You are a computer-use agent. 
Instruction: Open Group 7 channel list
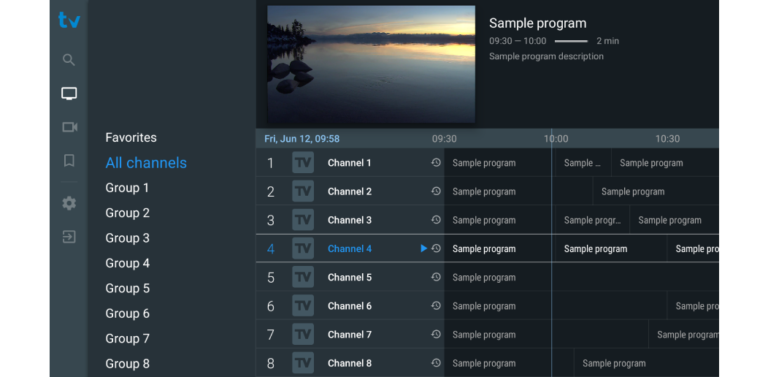click(x=127, y=338)
